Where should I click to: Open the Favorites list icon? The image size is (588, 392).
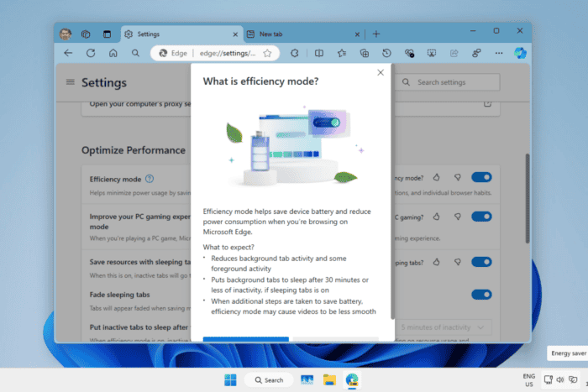[342, 53]
